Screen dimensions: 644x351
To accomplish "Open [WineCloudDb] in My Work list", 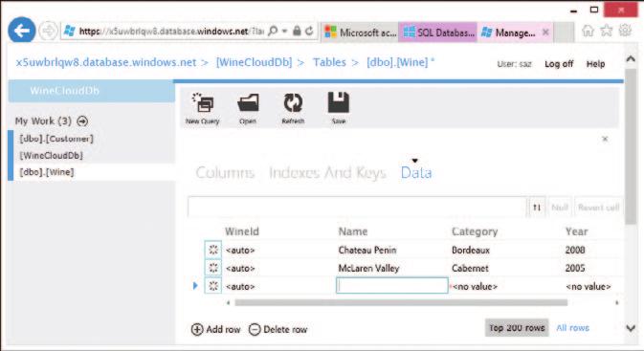I will [52, 156].
